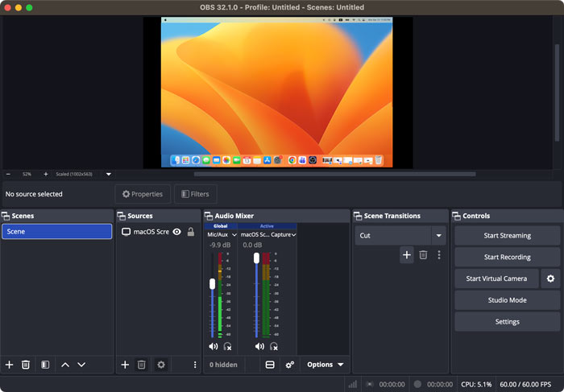Click Start Streaming button
Screen dimensions: 564x392
point(507,236)
